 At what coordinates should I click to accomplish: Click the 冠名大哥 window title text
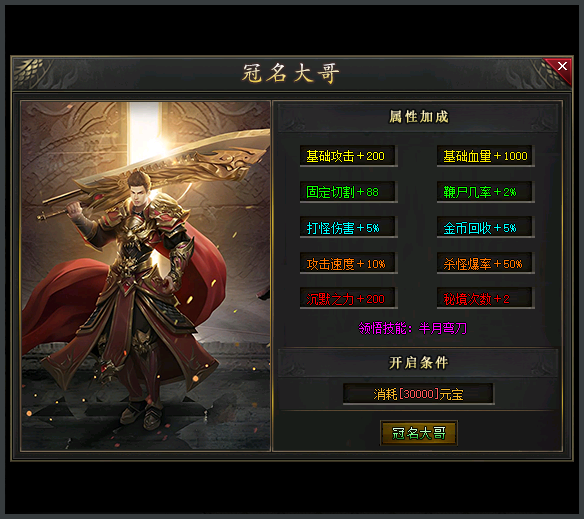pos(291,73)
